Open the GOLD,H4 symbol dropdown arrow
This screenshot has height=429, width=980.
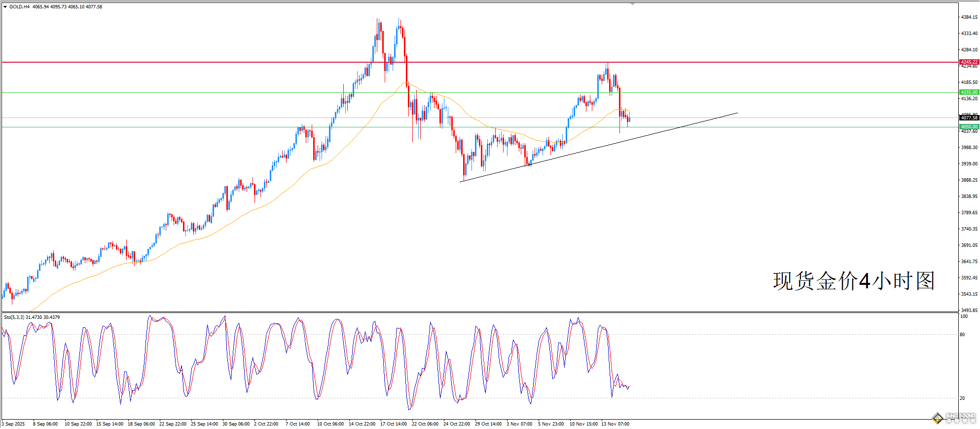[5, 7]
